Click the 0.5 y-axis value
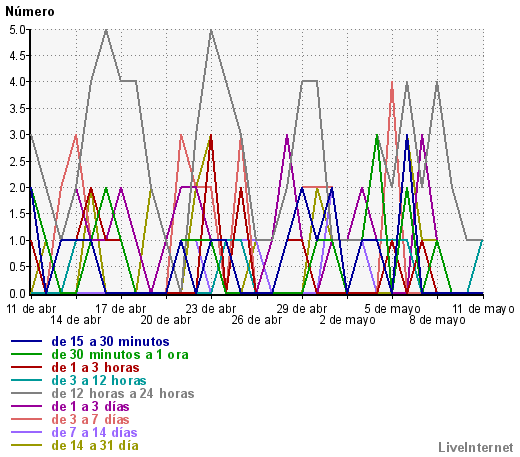Screen dimensions: 520x457 [x=17, y=267]
